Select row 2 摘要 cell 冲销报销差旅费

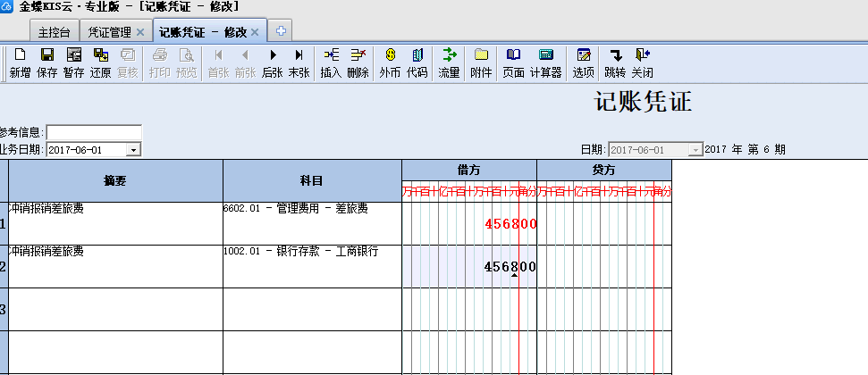coord(115,267)
